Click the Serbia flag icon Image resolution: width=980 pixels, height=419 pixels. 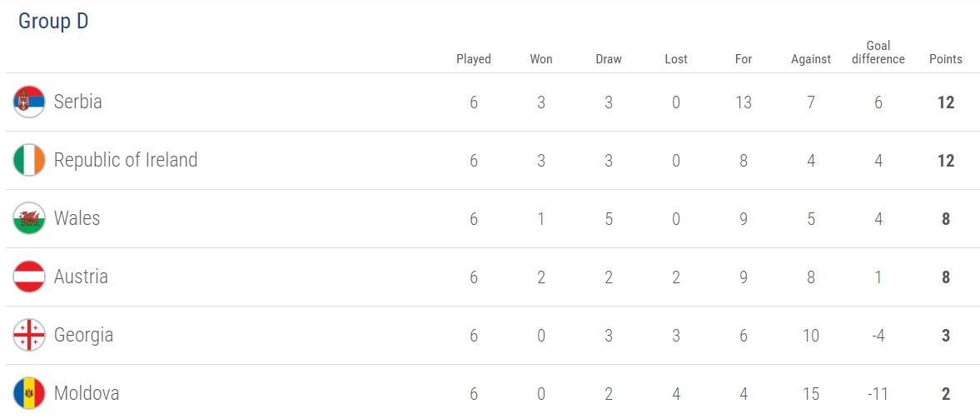(x=29, y=102)
